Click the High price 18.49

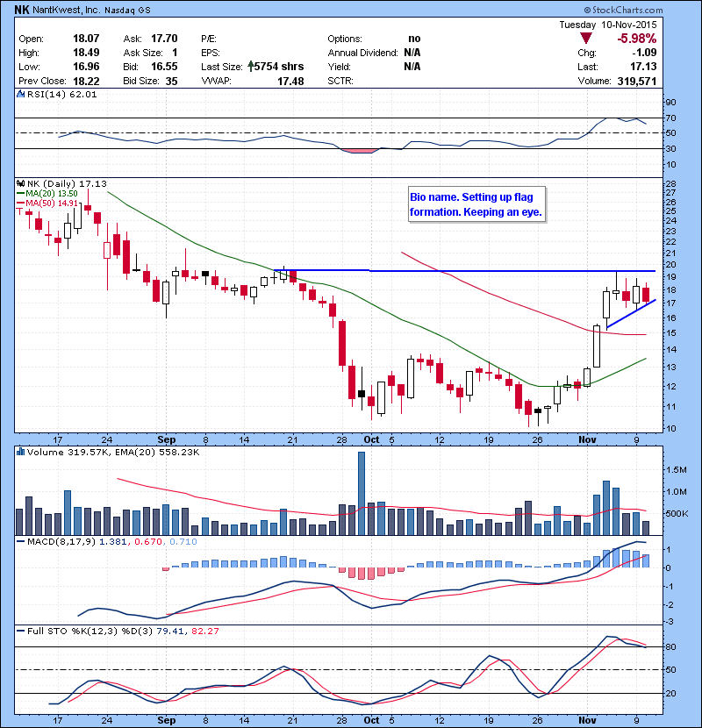coord(86,53)
